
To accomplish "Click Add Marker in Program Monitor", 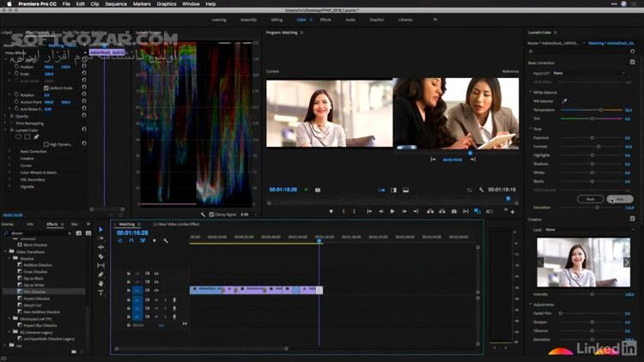I will [x=331, y=211].
